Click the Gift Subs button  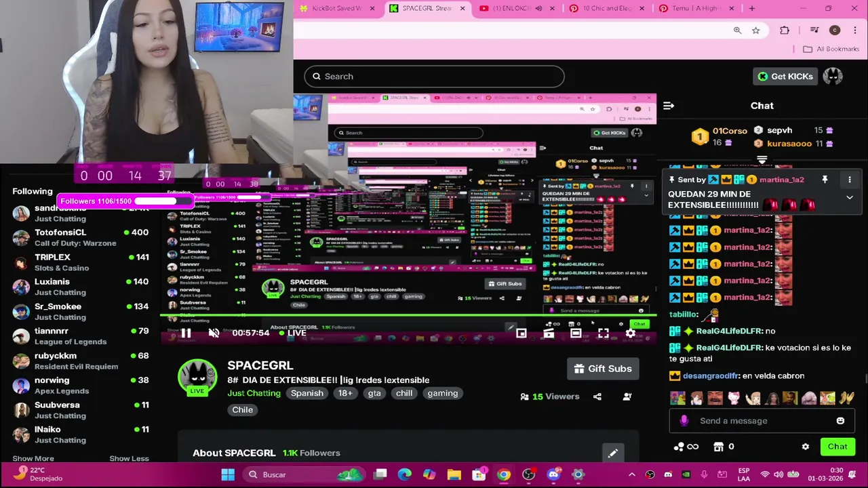pyautogui.click(x=603, y=369)
